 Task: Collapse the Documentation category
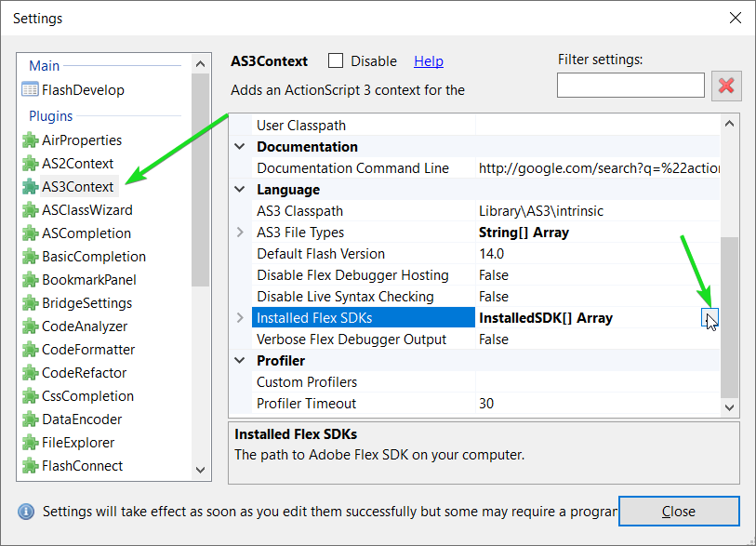(240, 146)
